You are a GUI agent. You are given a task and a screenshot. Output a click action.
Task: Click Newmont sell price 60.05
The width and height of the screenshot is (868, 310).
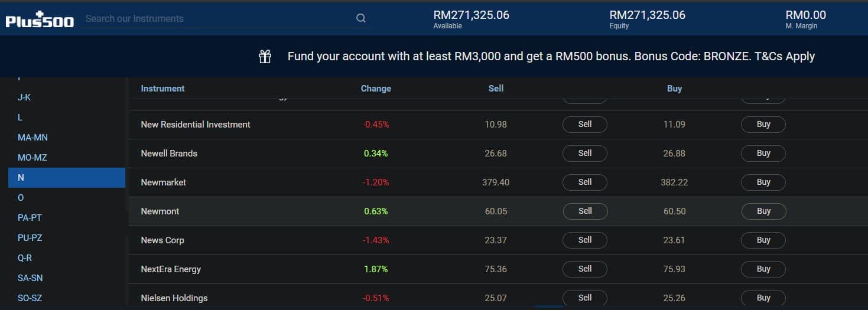496,211
